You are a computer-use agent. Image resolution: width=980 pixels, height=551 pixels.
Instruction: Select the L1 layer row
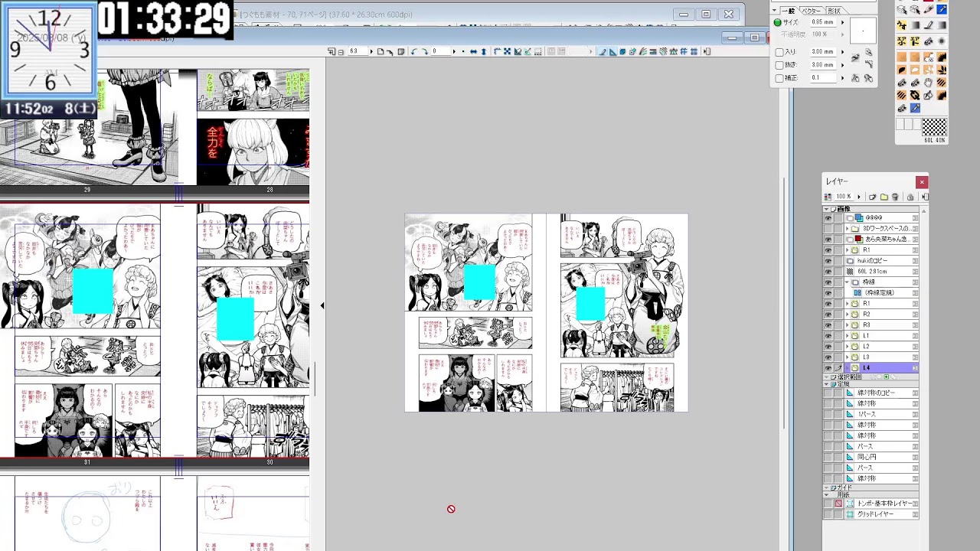tap(880, 336)
